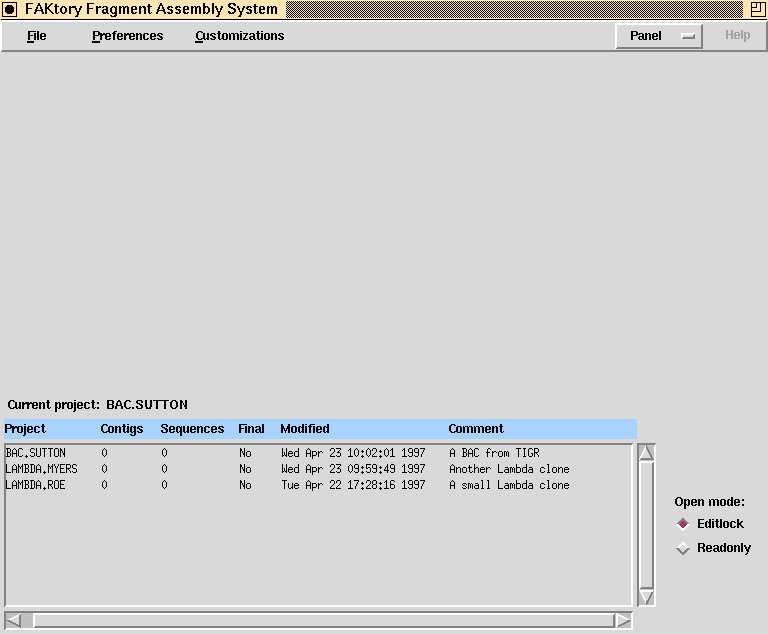The height and width of the screenshot is (634, 768).
Task: Click the scroll up arrow of project list
Action: tap(646, 453)
